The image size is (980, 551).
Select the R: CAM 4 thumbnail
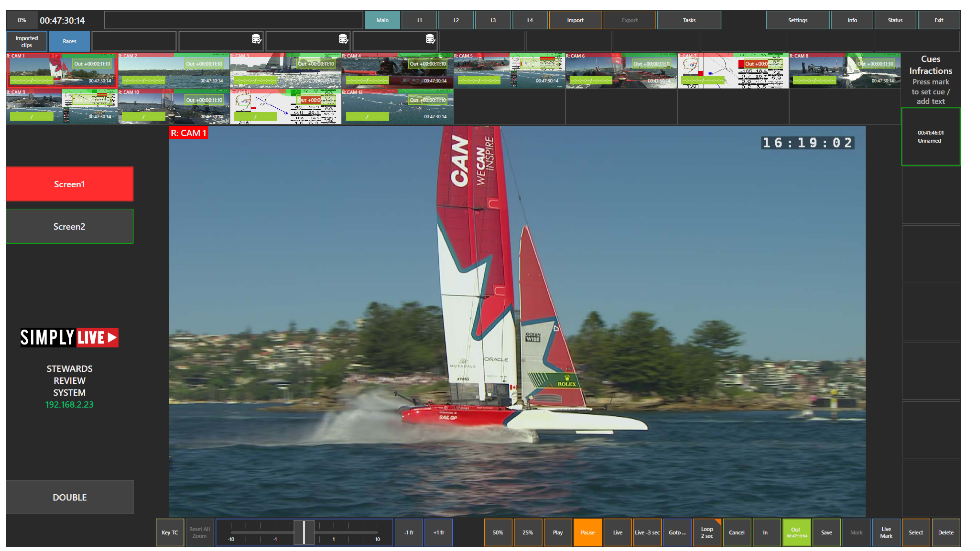tap(397, 70)
